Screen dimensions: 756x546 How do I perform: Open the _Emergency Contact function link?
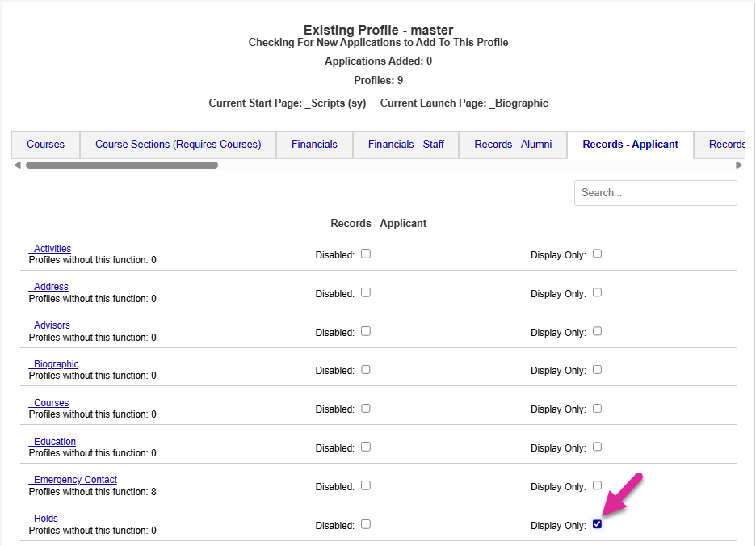coord(73,480)
